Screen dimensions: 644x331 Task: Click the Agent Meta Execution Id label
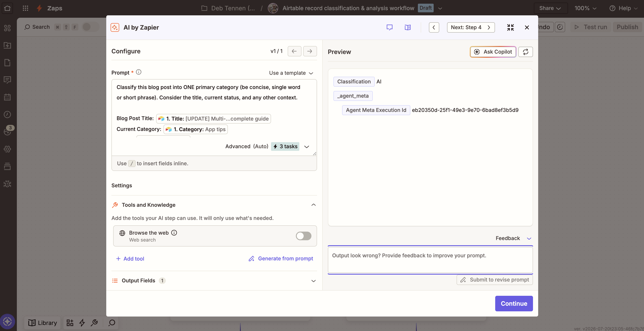pos(376,110)
